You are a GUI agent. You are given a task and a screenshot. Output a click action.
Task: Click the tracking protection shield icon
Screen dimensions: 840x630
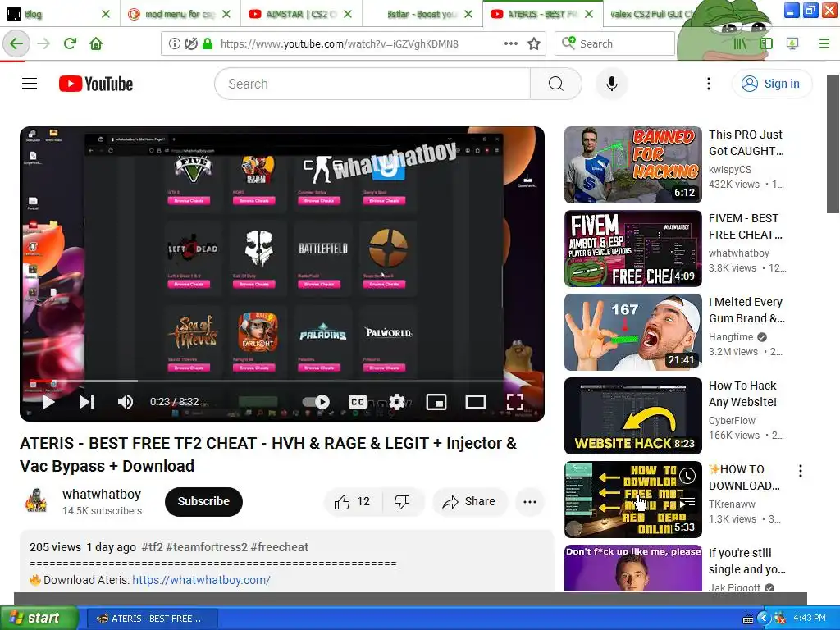pos(190,43)
